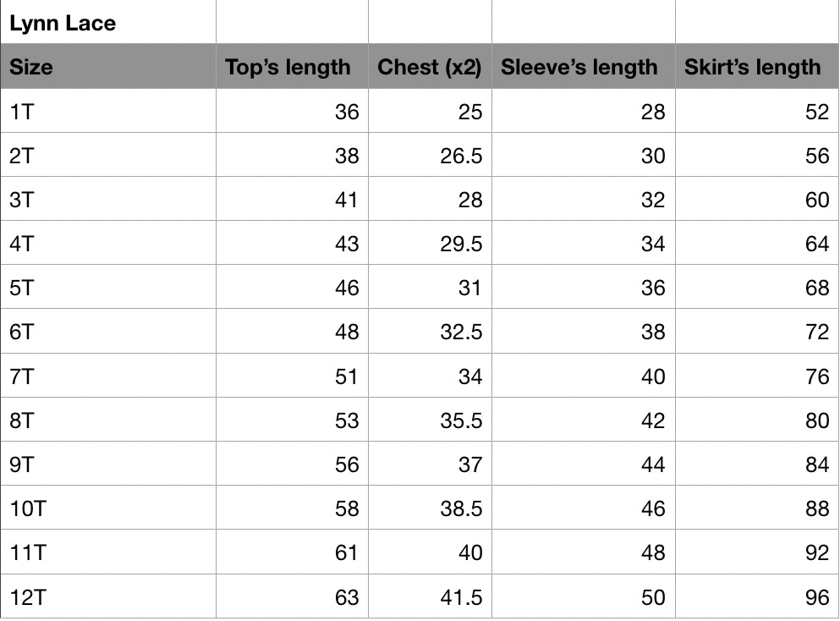Click the Chest (x2) header cell
Screen dimensions: 840x621
pyautogui.click(x=429, y=67)
